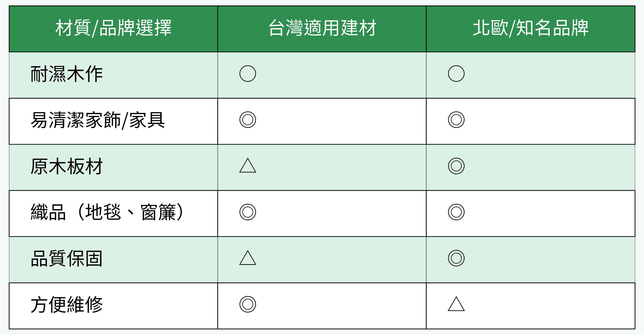Click the double circle in the 方便維修 row
The width and height of the screenshot is (644, 335).
click(248, 304)
